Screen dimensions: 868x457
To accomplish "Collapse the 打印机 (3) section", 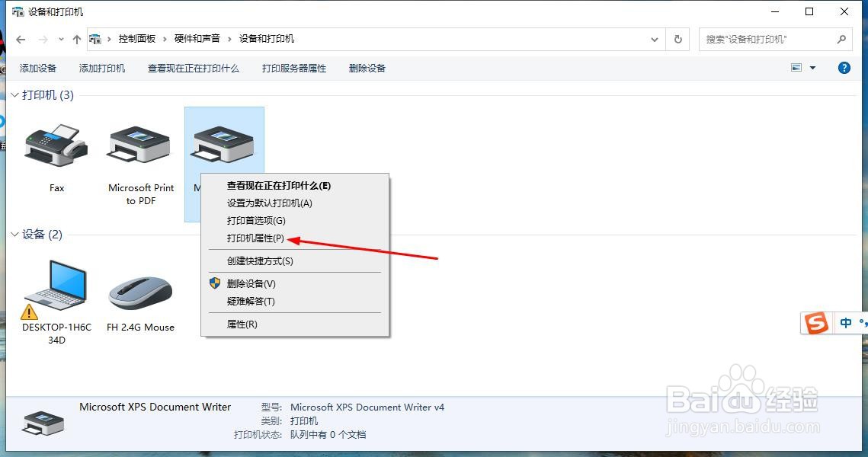I will pyautogui.click(x=14, y=94).
